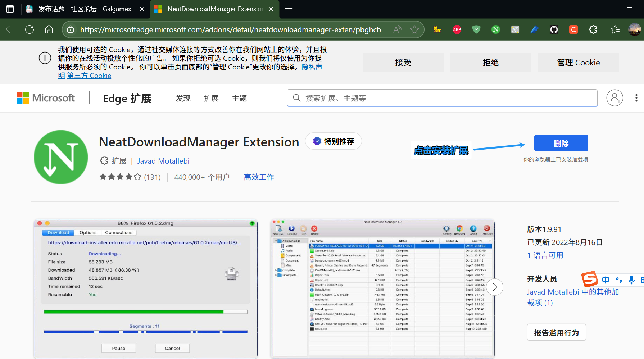Remove the extension with 删除
The image size is (644, 359).
[561, 143]
